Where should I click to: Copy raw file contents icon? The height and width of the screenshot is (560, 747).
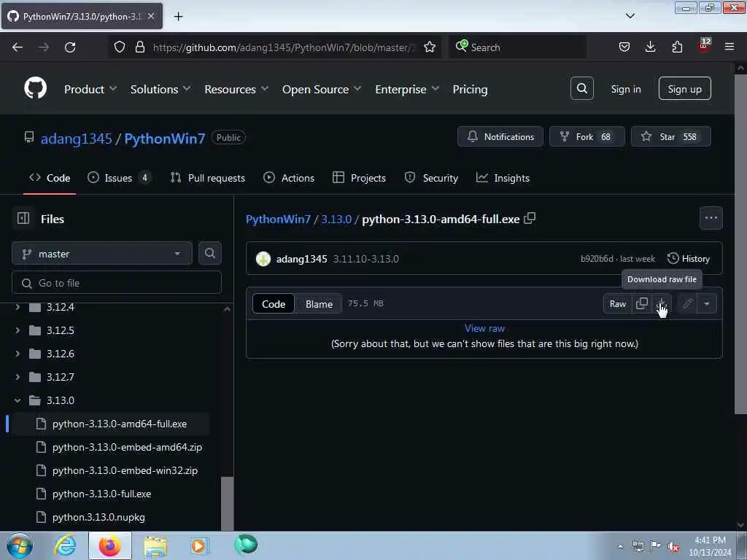pos(642,303)
